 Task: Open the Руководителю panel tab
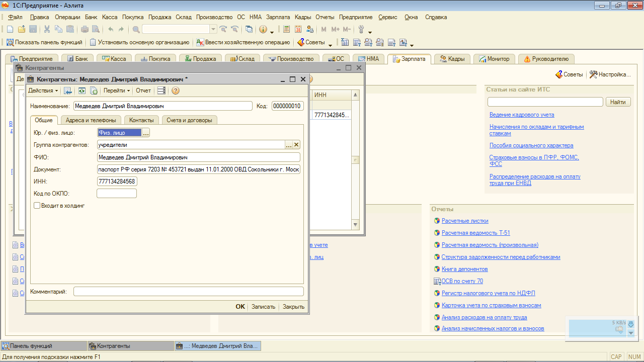pos(546,59)
